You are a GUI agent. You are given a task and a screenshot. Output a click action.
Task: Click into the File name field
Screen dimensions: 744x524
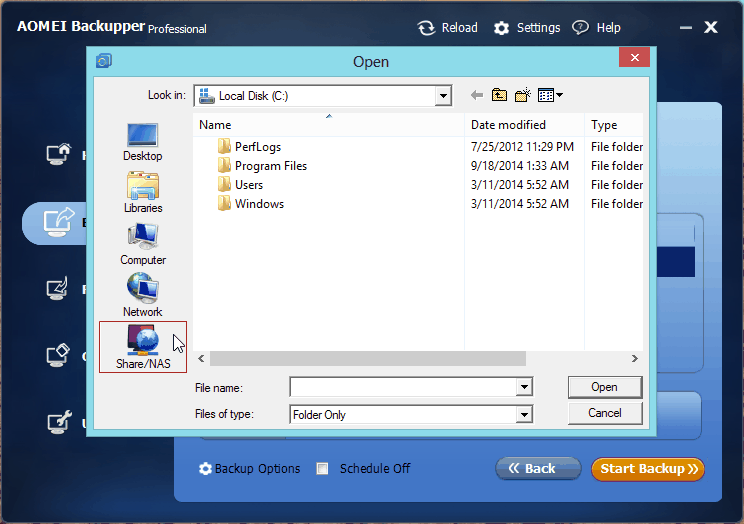click(x=403, y=387)
